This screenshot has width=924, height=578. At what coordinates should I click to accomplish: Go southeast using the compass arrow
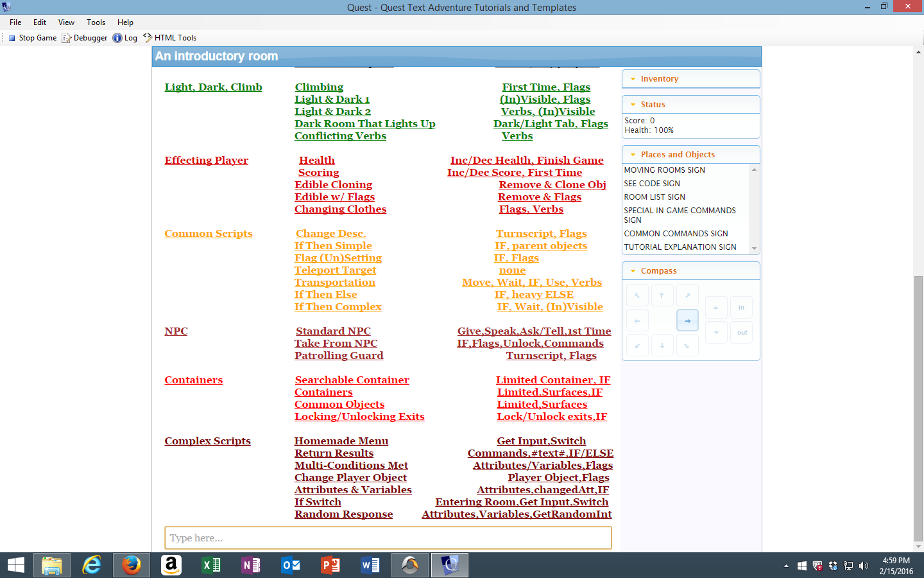(687, 346)
